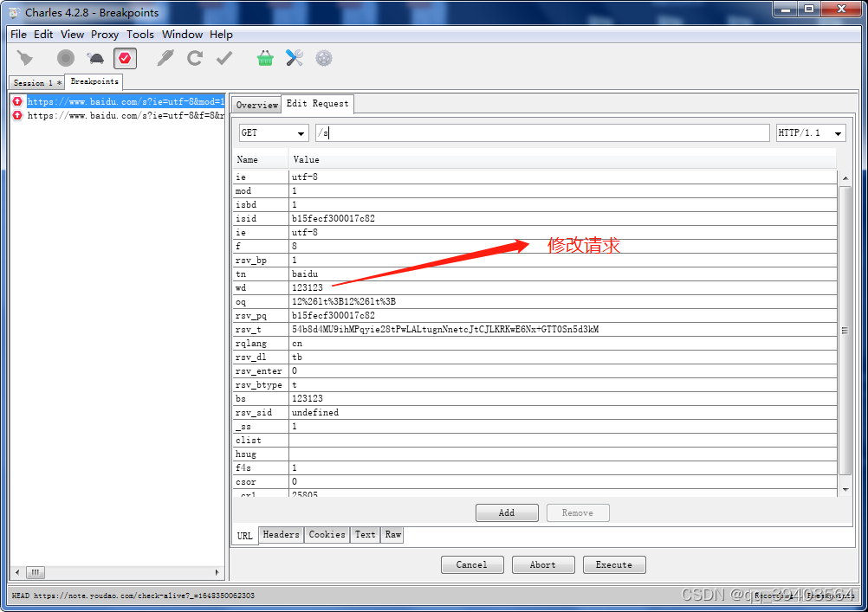This screenshot has height=612, width=868.
Task: Switch to the Headers bottom tab
Action: [x=282, y=535]
